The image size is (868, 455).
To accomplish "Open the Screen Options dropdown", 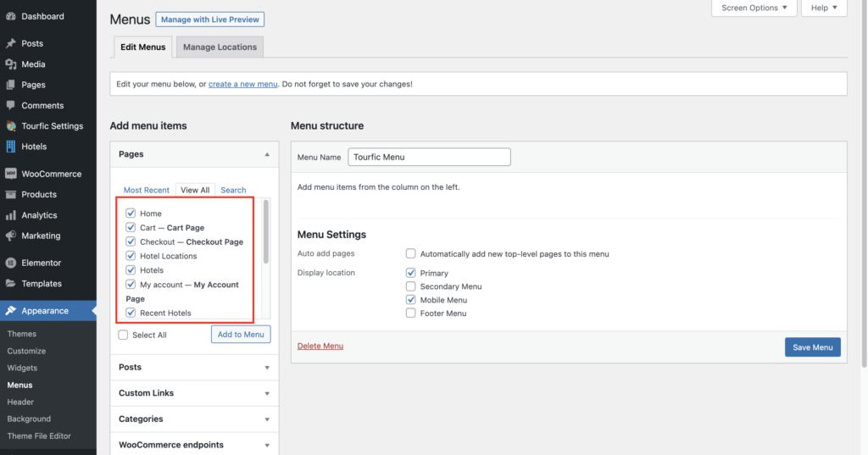I will 754,8.
